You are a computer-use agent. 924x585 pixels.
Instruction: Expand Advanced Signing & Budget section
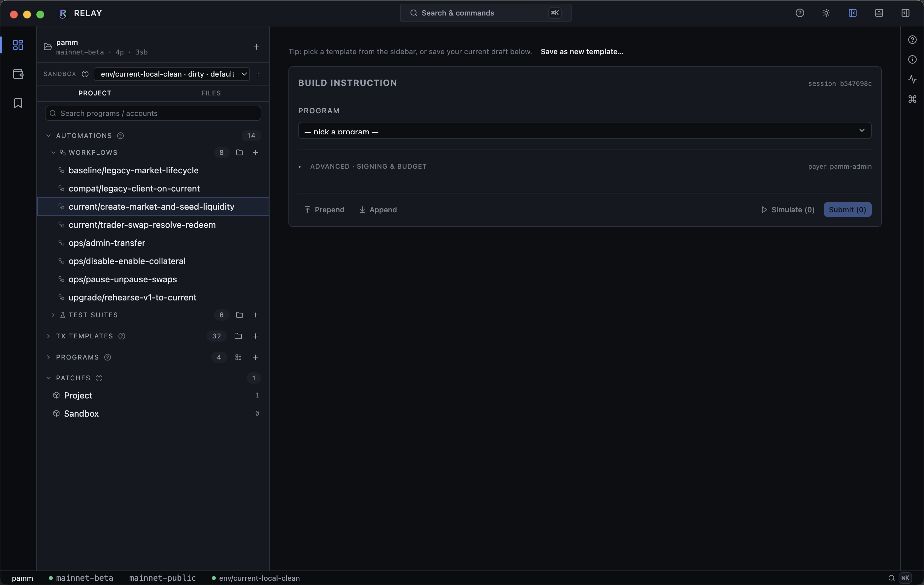tap(362, 166)
